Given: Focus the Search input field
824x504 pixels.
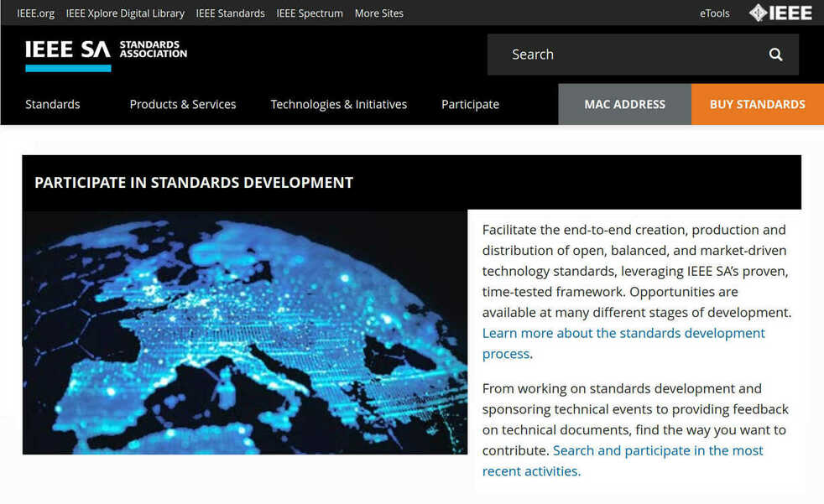Looking at the screenshot, I should pos(643,55).
